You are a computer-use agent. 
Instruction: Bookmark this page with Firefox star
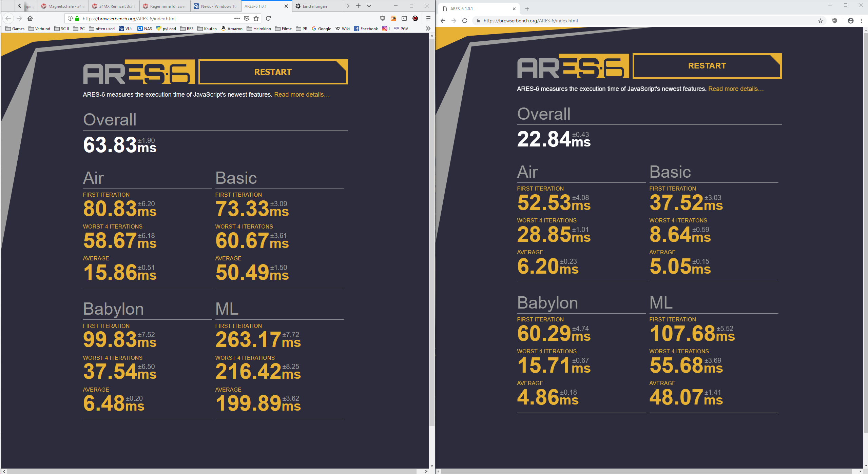(x=256, y=18)
